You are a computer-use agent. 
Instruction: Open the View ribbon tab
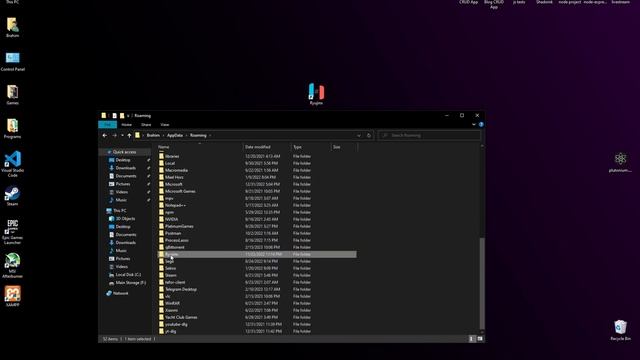pos(164,124)
